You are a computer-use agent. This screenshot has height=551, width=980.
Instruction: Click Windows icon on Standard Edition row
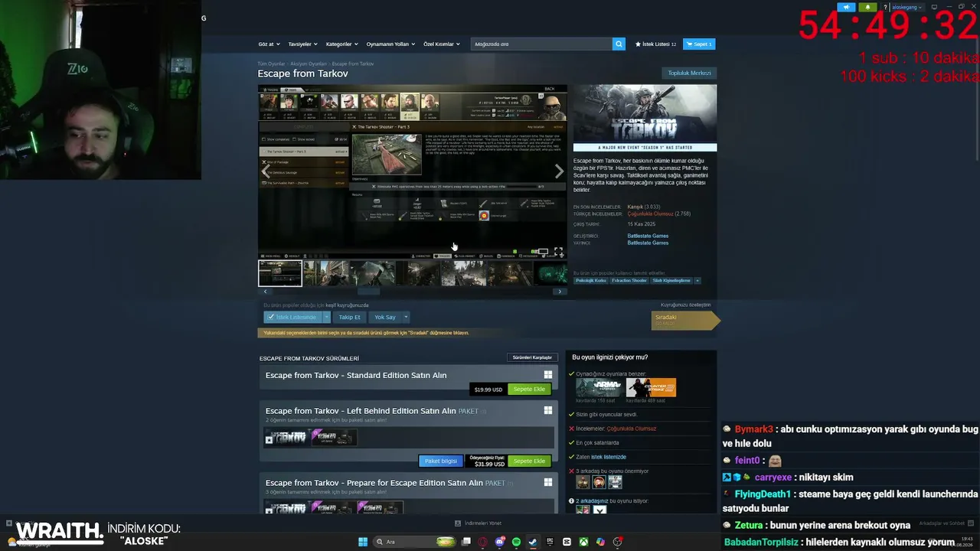(x=548, y=375)
